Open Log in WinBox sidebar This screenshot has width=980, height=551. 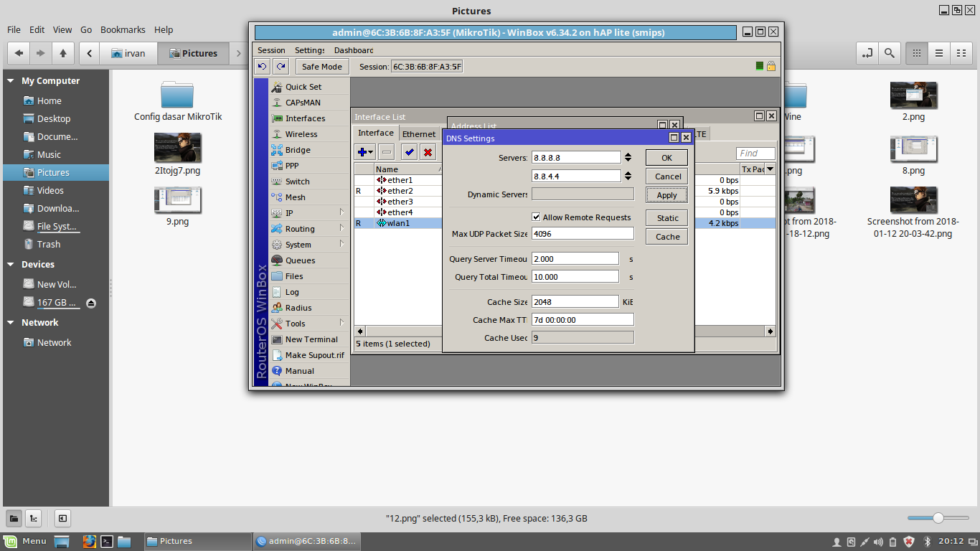[292, 292]
